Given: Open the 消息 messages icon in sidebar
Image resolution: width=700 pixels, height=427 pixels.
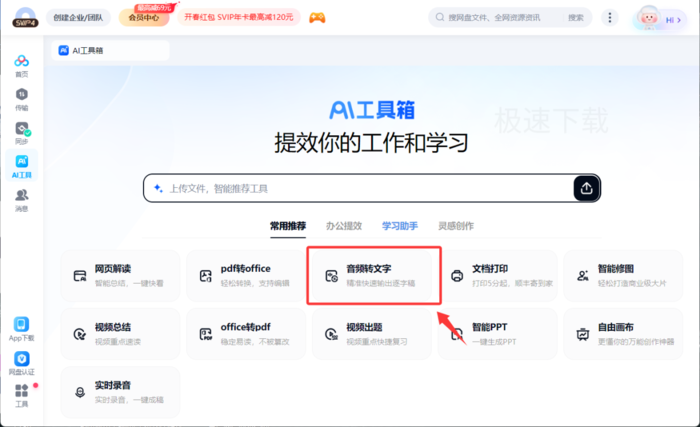Looking at the screenshot, I should [x=21, y=200].
